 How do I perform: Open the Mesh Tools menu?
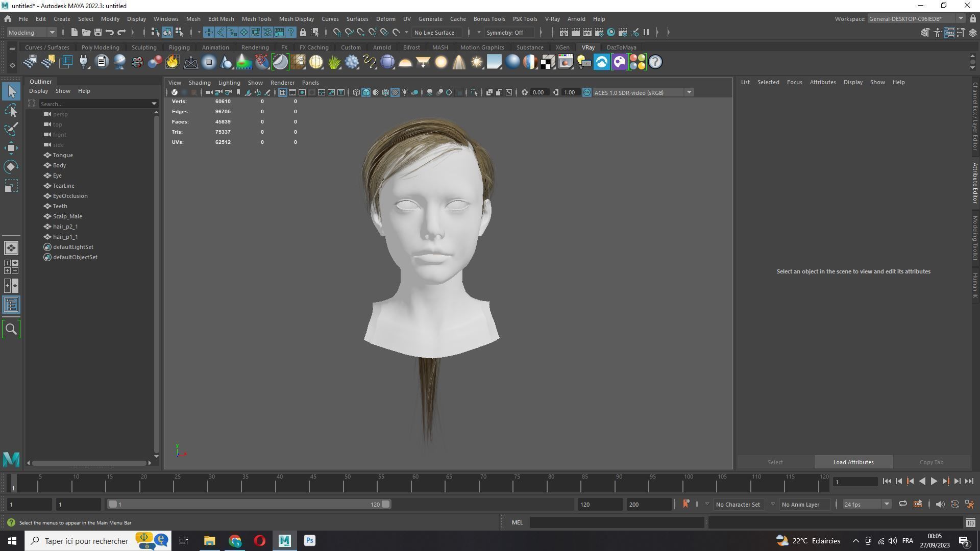click(256, 19)
